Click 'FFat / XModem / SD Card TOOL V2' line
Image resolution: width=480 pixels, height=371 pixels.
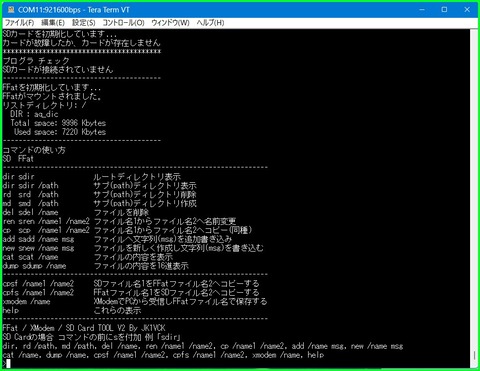(x=84, y=328)
